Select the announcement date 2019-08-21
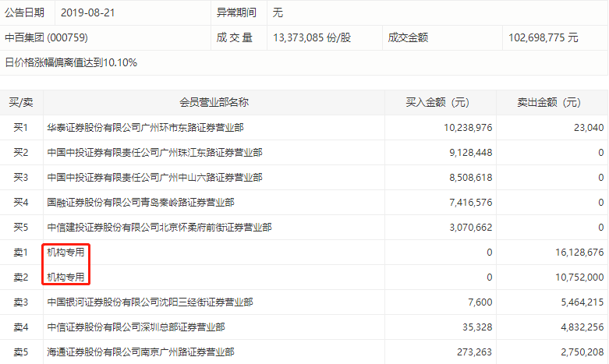 (87, 12)
